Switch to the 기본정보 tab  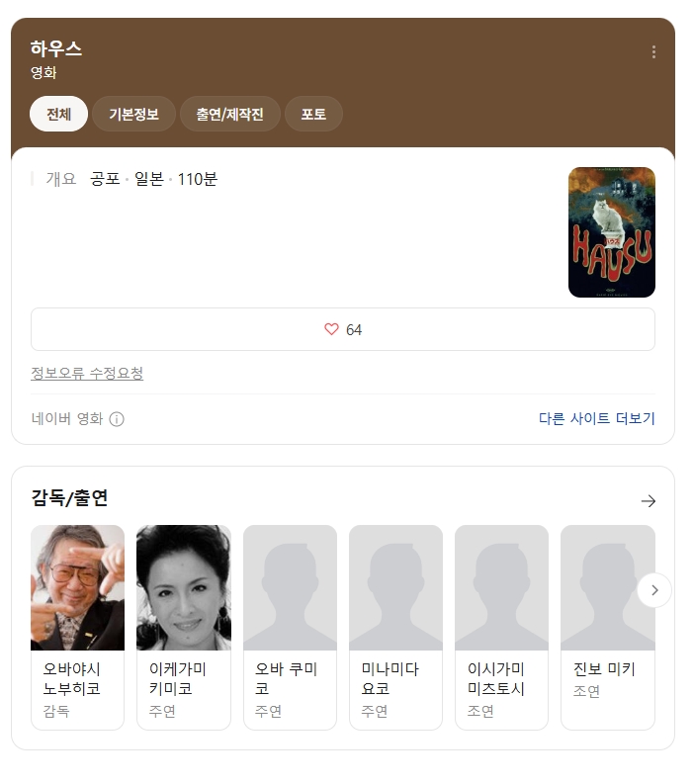click(134, 114)
